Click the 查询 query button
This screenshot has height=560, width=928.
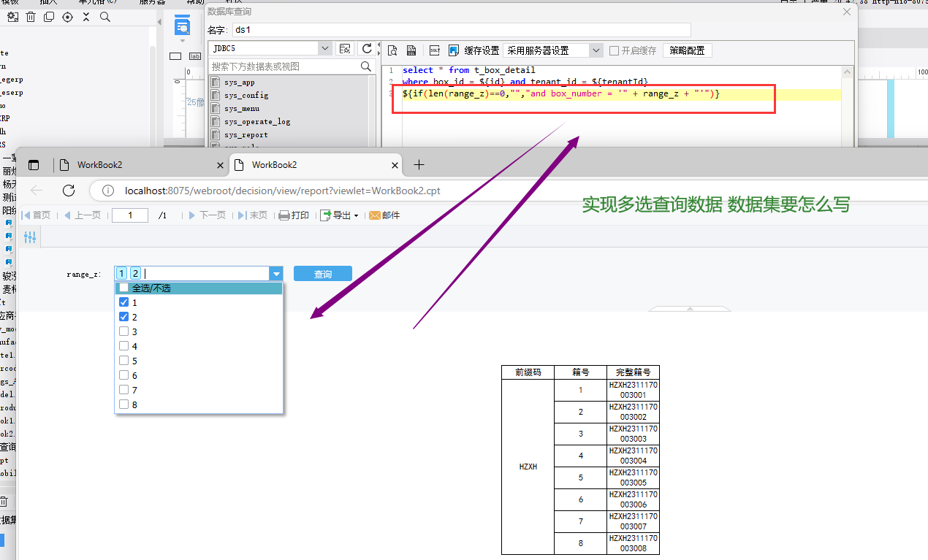pos(322,274)
